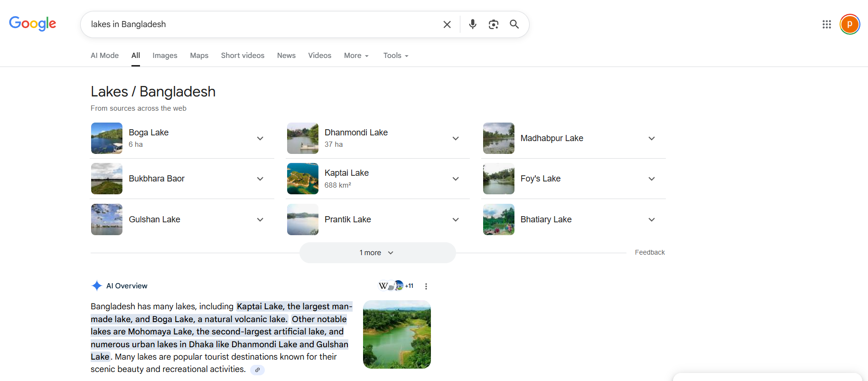Click Dhanmondi Lake thumbnail image
The image size is (868, 381).
(x=303, y=138)
